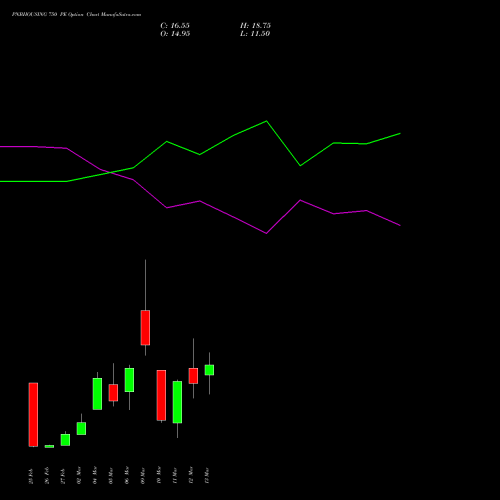The image size is (500, 500).
Task: Click the low value L: 11.50
Action: click(x=255, y=34)
